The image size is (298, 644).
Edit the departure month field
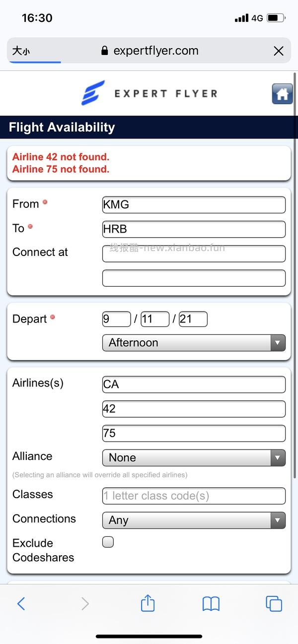[x=116, y=319]
